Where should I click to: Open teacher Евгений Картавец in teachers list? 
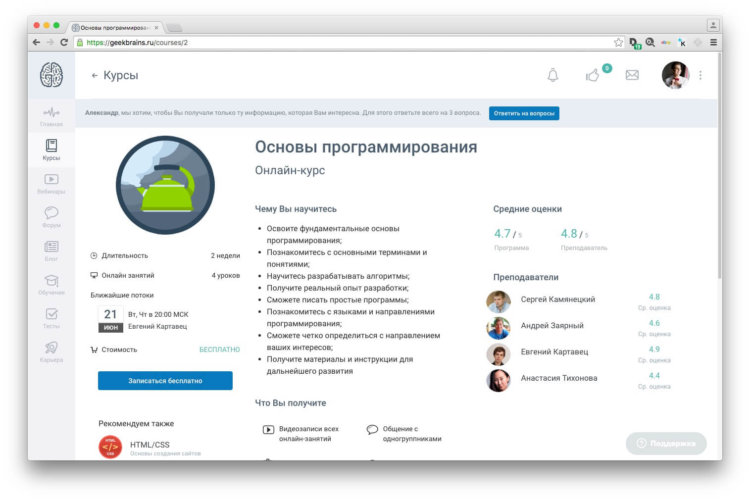(554, 352)
